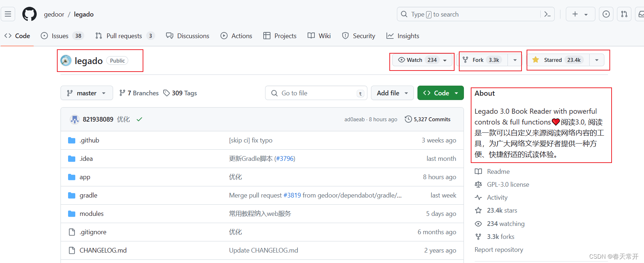The height and width of the screenshot is (263, 644).
Task: Switch to the Code tab
Action: point(17,36)
